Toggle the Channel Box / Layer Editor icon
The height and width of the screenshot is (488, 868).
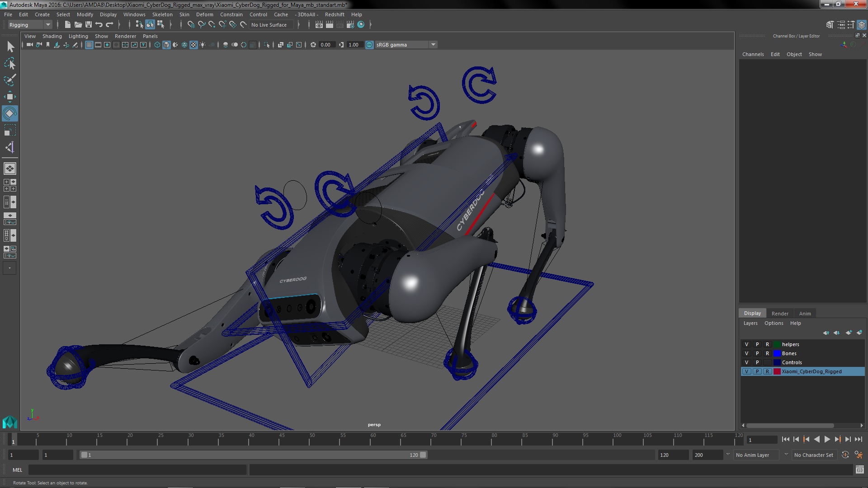pos(862,25)
